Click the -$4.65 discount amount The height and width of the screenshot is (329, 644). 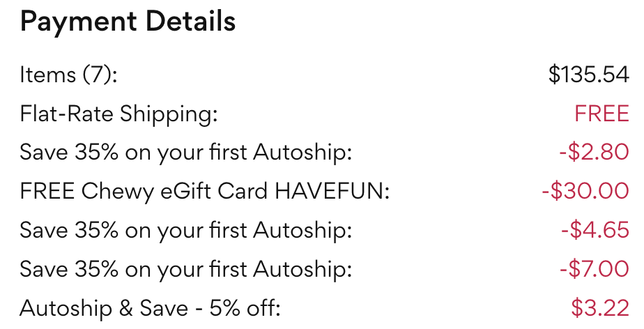tap(594, 230)
